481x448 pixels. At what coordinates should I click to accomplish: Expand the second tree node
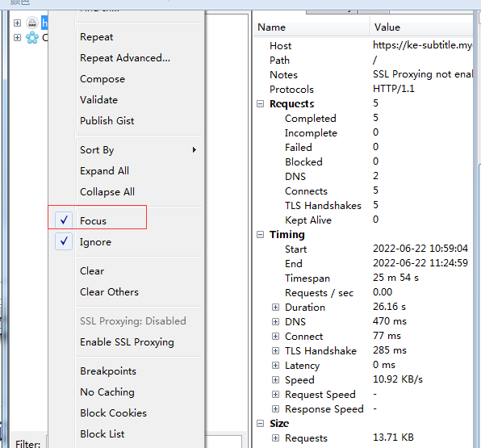point(18,38)
